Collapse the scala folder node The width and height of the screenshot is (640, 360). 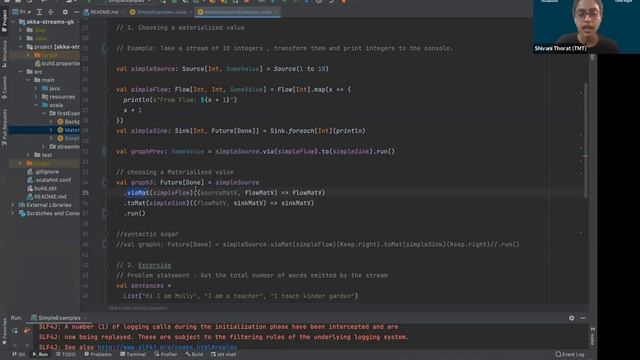[x=36, y=105]
